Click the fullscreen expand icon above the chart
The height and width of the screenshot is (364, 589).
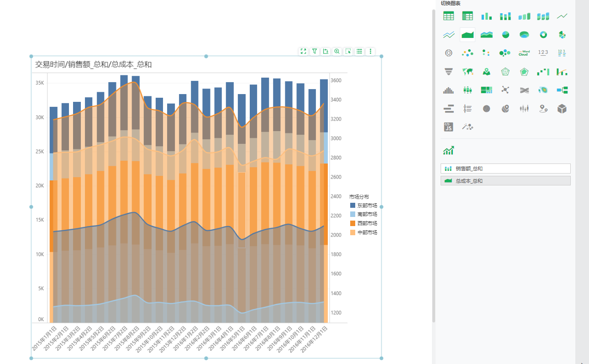coord(303,52)
